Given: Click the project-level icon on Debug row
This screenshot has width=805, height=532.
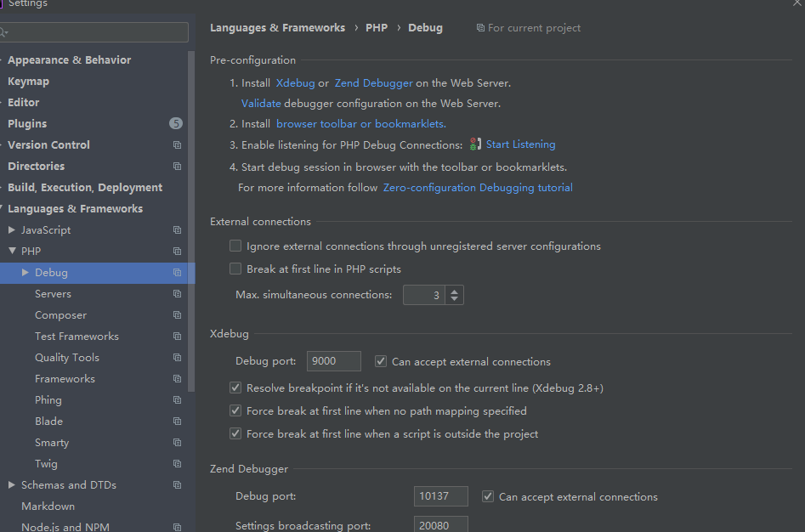Looking at the screenshot, I should [177, 273].
